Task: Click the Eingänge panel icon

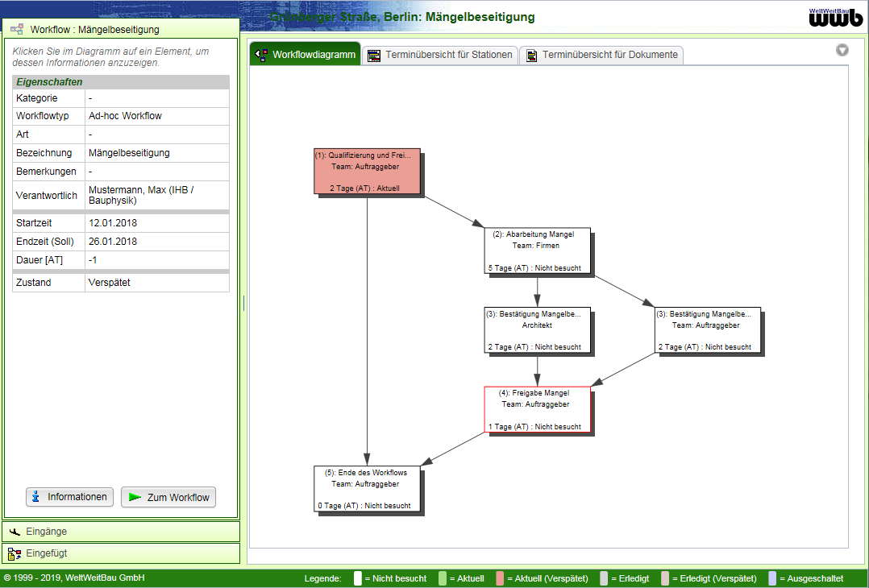Action: (x=15, y=532)
